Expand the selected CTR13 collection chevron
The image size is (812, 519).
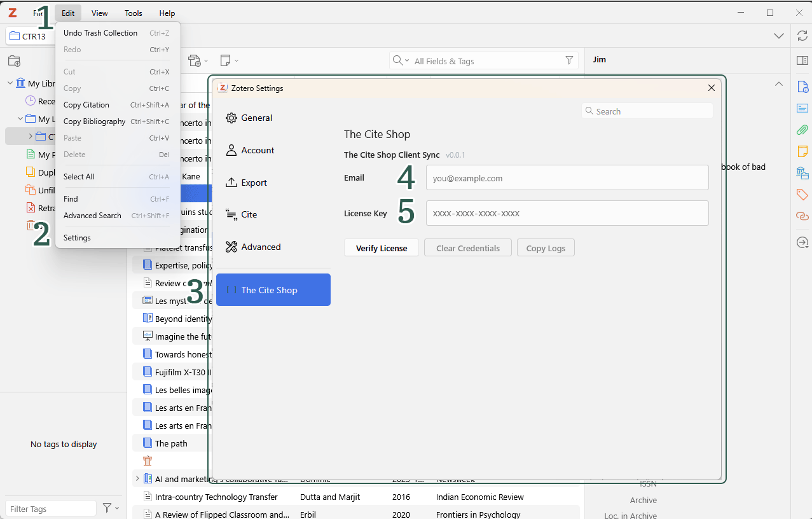[x=31, y=137]
